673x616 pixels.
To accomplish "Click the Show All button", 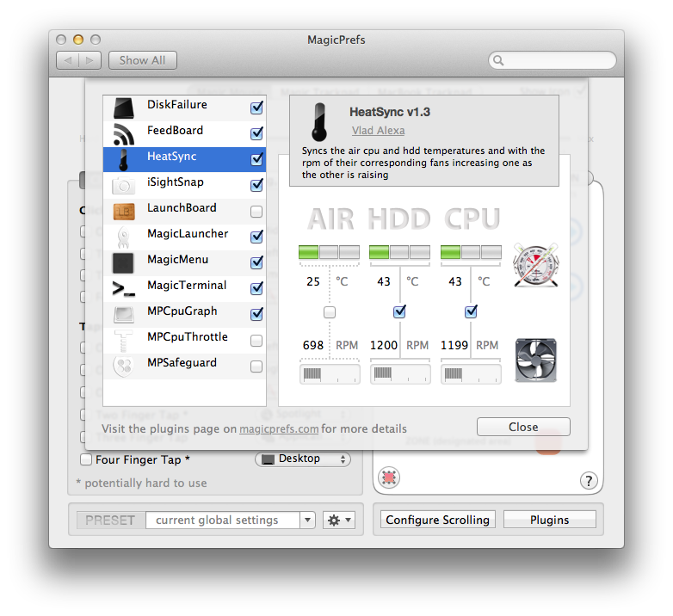I will [143, 60].
